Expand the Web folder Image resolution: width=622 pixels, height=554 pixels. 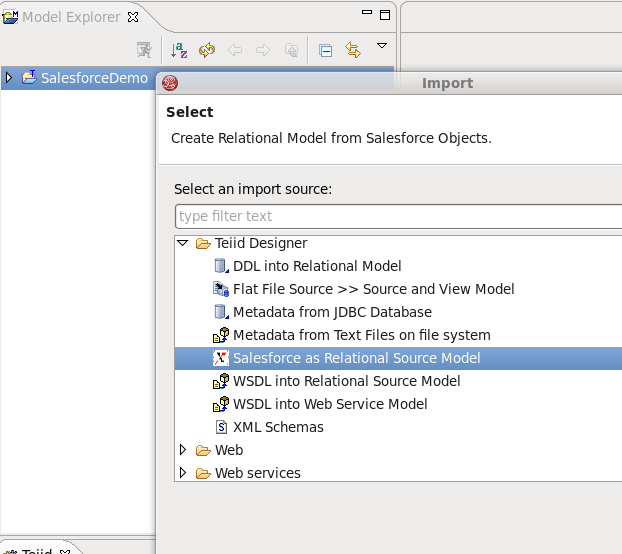click(183, 450)
